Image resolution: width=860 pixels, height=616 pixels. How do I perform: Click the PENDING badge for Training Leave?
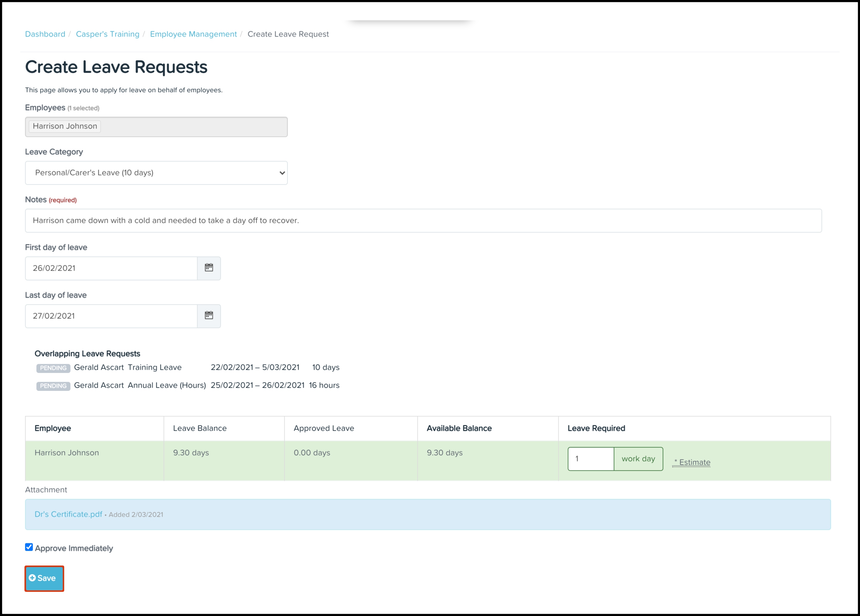pyautogui.click(x=53, y=368)
